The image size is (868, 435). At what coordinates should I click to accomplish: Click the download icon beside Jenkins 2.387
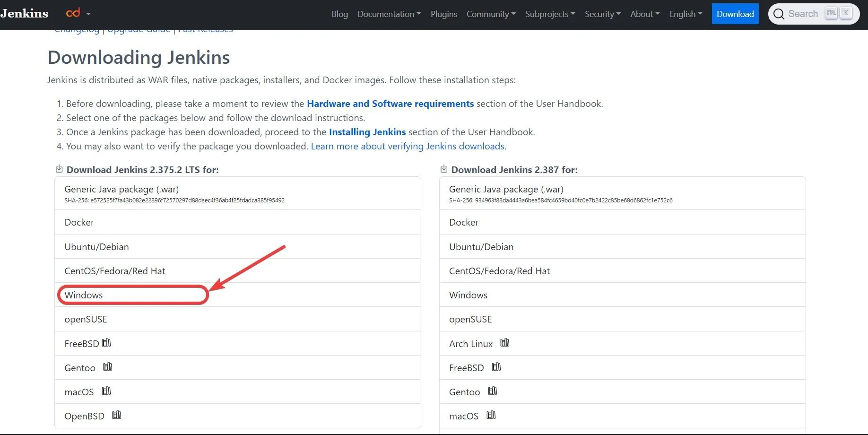(x=443, y=169)
